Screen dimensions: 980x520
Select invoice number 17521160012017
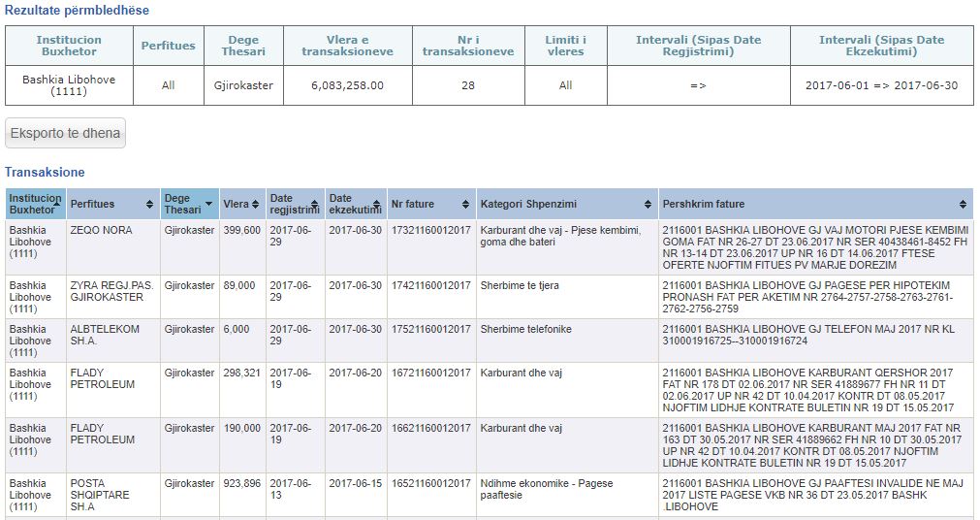point(431,329)
